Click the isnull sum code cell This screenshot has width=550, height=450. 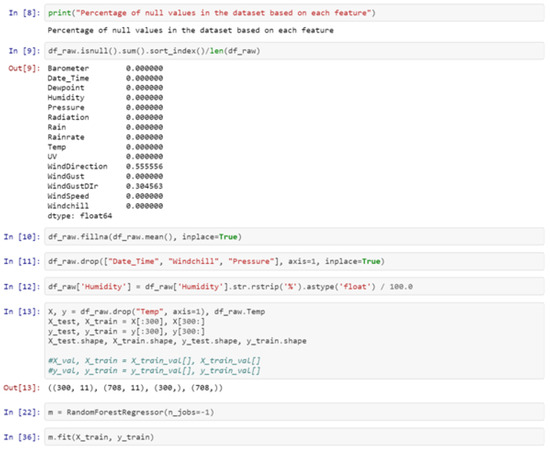pyautogui.click(x=294, y=51)
